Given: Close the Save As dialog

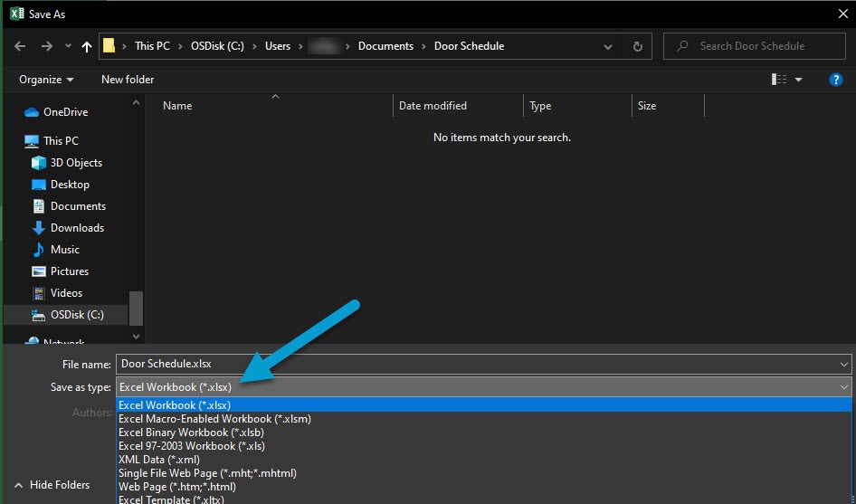Looking at the screenshot, I should pos(843,14).
